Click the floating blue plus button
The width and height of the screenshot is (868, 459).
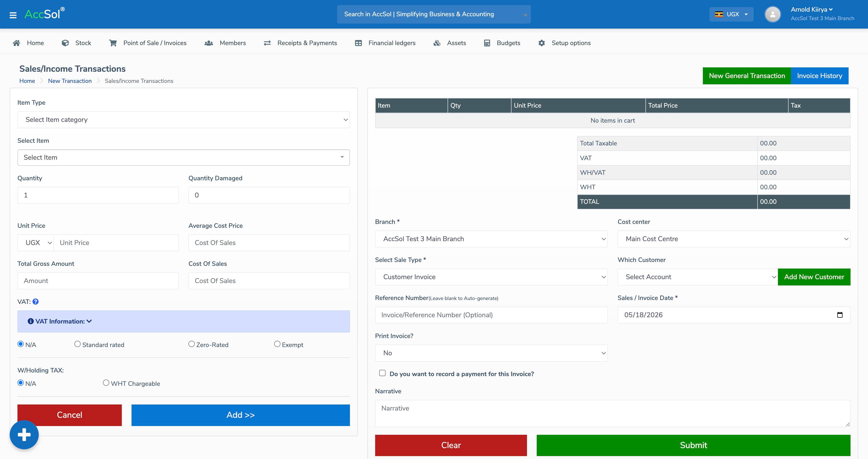click(24, 434)
